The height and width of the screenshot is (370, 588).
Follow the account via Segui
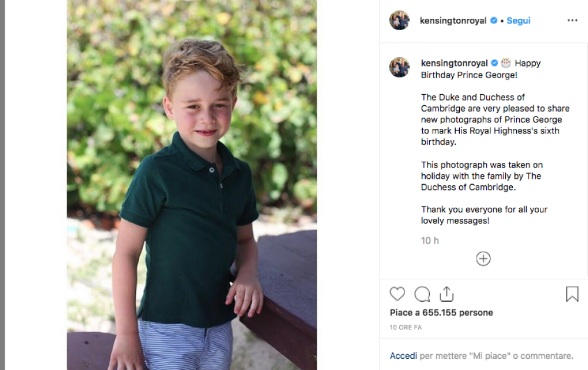point(519,21)
